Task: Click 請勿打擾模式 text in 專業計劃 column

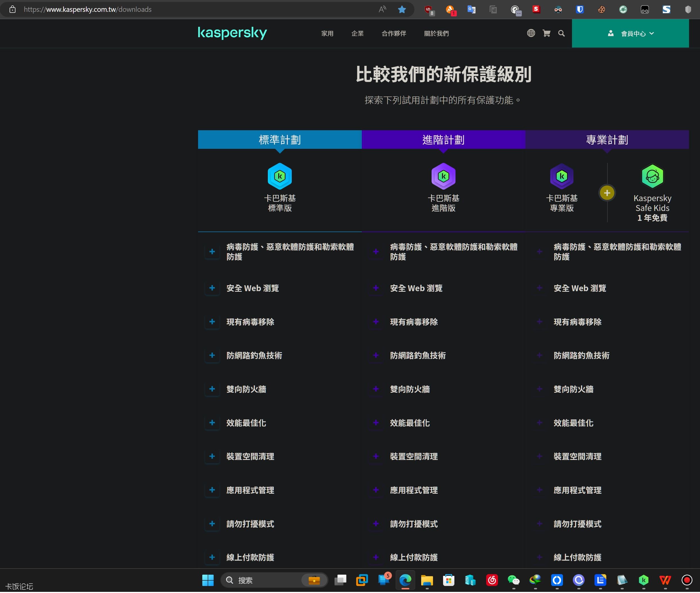Action: point(577,524)
